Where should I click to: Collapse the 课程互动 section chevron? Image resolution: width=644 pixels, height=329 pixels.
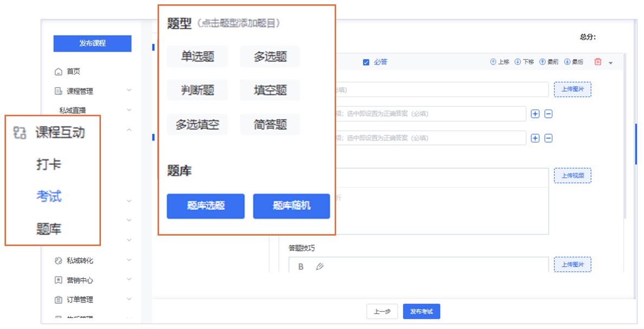129,130
